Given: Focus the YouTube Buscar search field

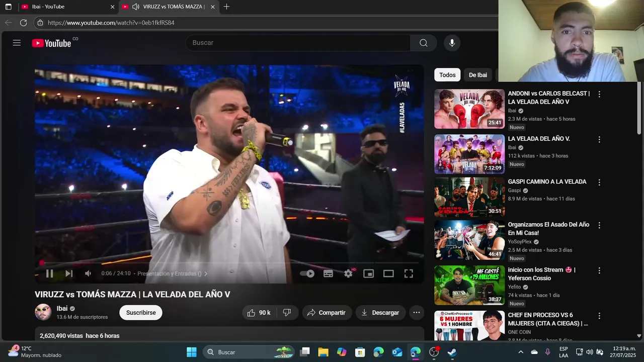Looking at the screenshot, I should tap(298, 43).
